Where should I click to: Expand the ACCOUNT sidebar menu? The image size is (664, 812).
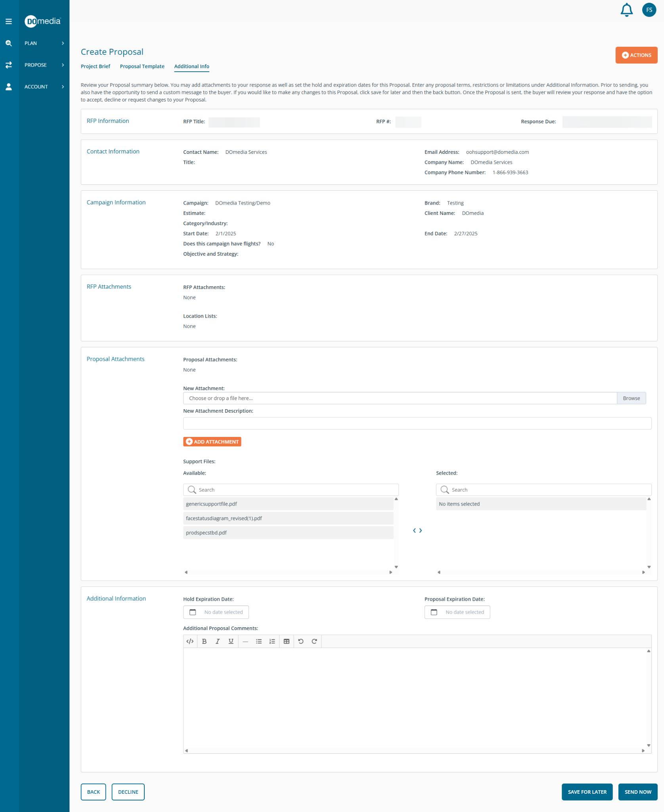[x=44, y=87]
